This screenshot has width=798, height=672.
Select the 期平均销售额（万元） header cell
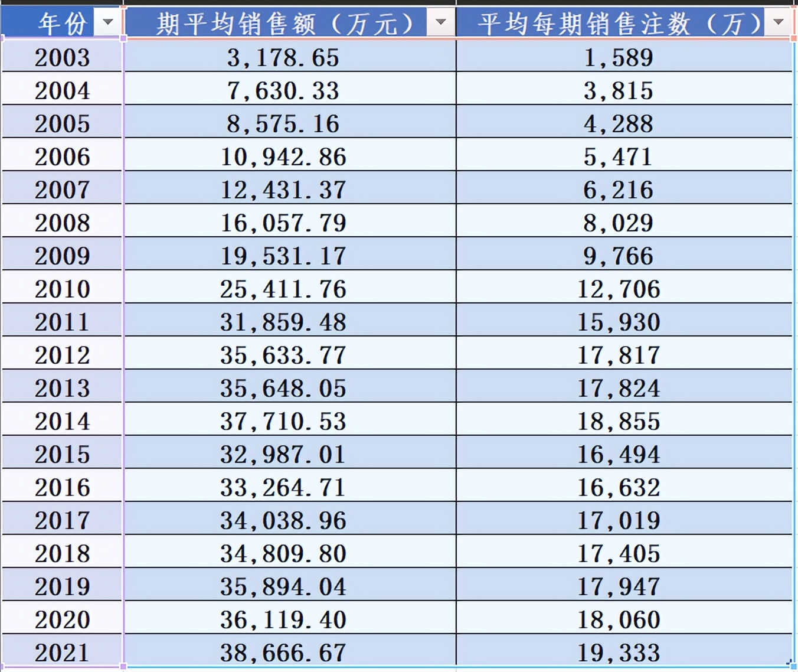coord(290,22)
